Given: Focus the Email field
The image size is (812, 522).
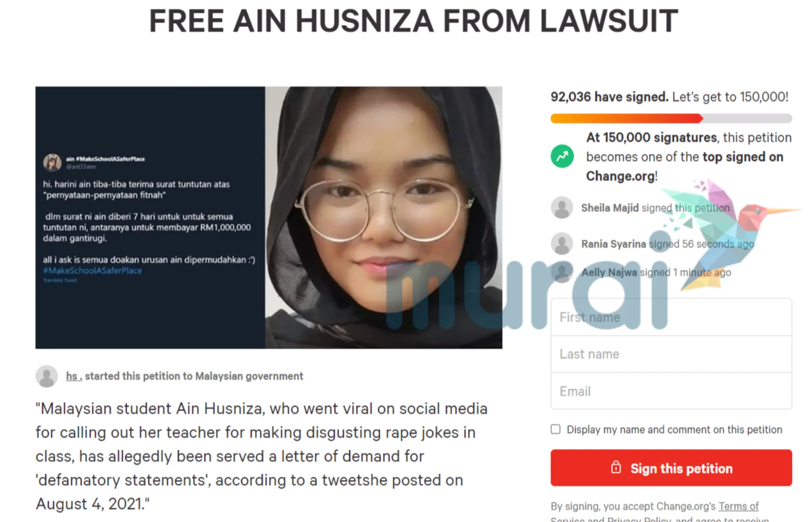Looking at the screenshot, I should click(x=671, y=391).
